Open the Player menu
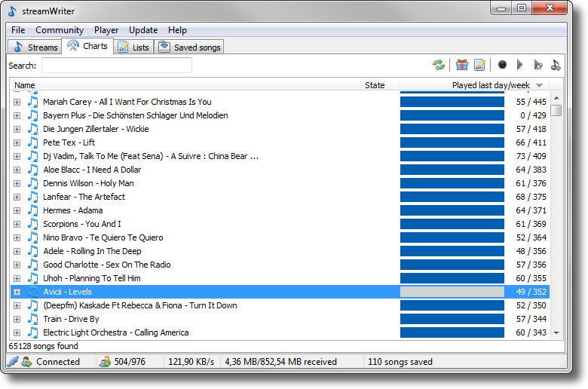The width and height of the screenshot is (588, 389). [106, 30]
